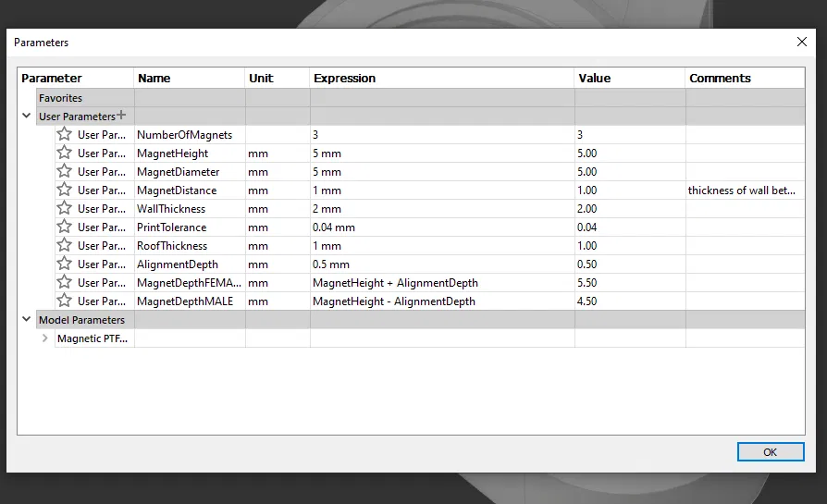The width and height of the screenshot is (827, 504).
Task: Click the value 0.50 cell
Action: pyautogui.click(x=630, y=264)
